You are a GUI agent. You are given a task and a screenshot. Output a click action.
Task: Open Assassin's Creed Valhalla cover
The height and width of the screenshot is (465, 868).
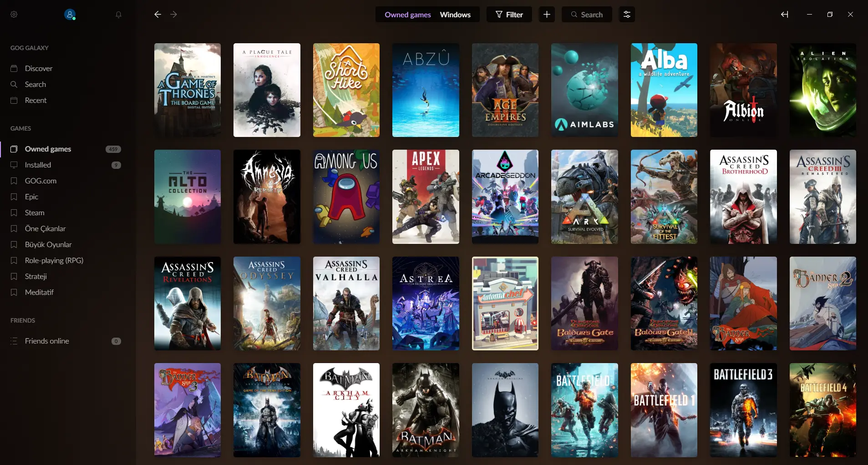346,303
